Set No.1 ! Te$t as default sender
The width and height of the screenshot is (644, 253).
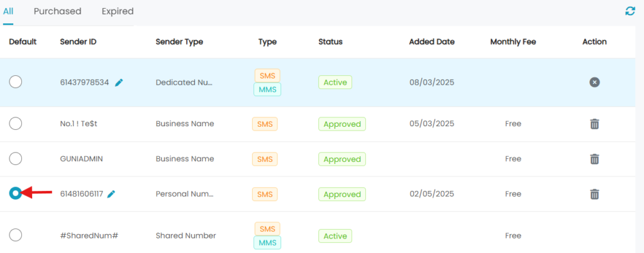coord(16,124)
